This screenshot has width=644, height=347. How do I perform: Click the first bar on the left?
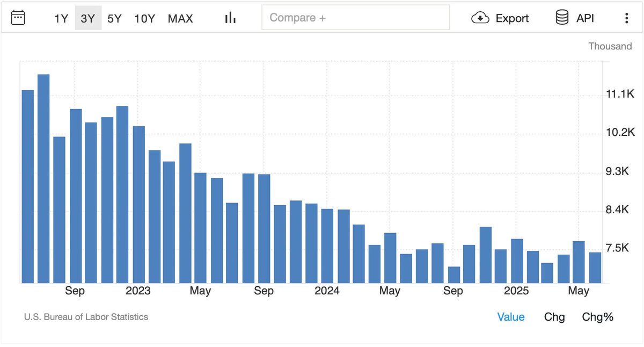click(27, 186)
